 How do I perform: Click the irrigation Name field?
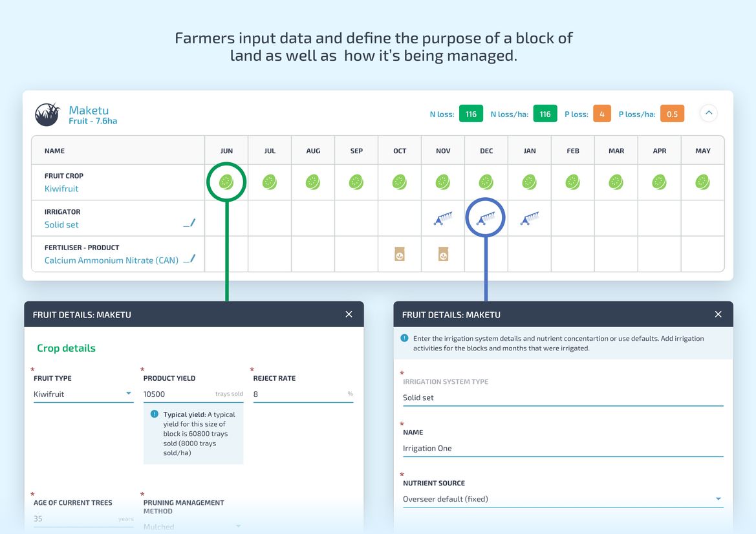point(561,449)
